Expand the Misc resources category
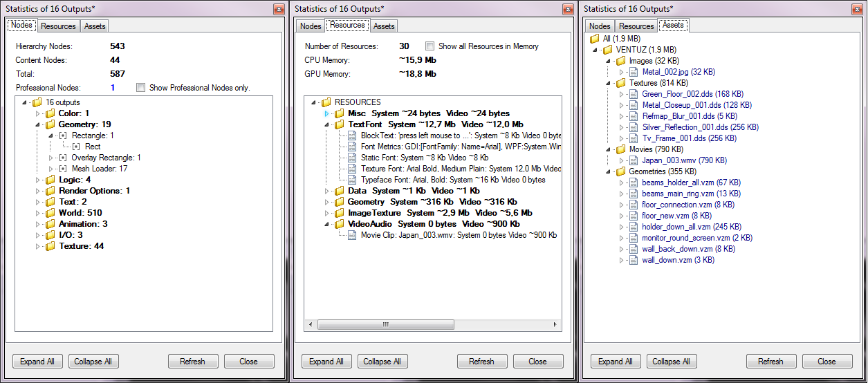The height and width of the screenshot is (383, 868). [327, 113]
